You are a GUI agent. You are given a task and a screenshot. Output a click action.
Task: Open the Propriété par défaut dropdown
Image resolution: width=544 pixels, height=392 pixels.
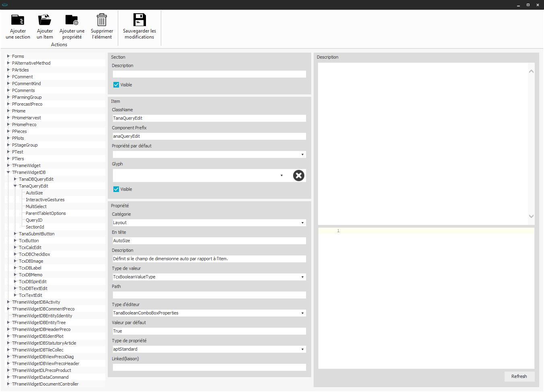pyautogui.click(x=302, y=155)
